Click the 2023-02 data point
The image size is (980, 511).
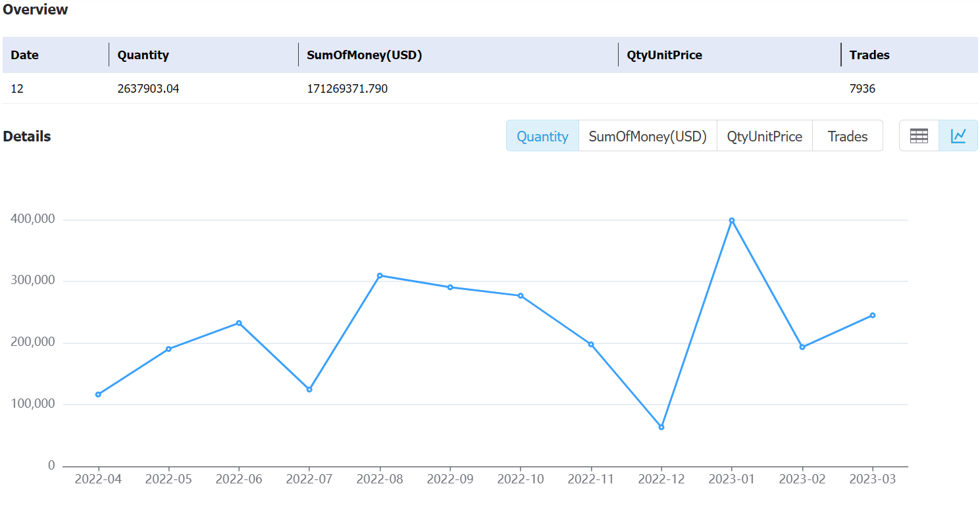[802, 347]
